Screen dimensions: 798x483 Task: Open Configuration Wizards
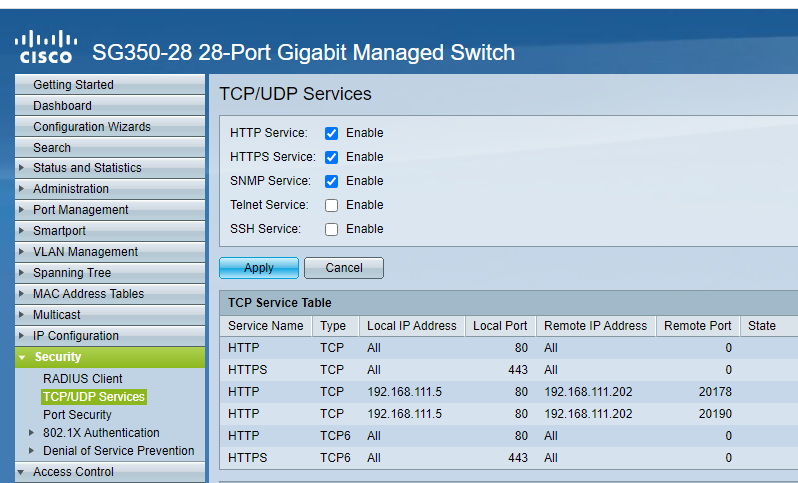(92, 127)
